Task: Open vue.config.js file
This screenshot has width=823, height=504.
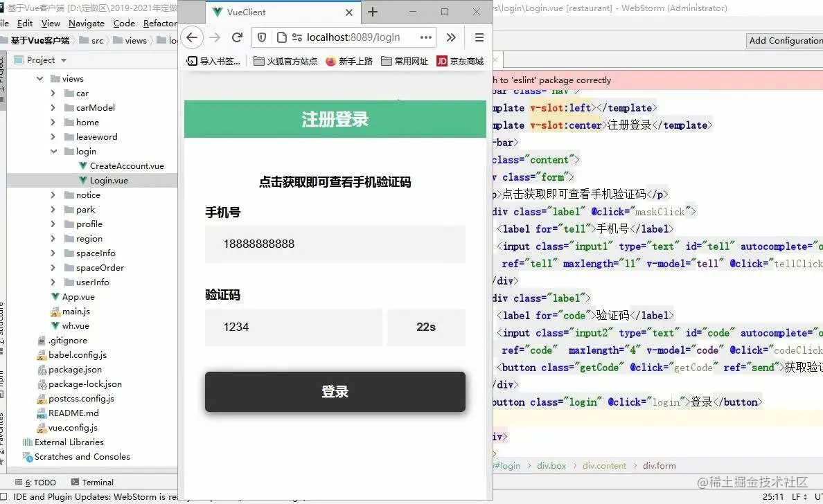Action: click(x=67, y=428)
